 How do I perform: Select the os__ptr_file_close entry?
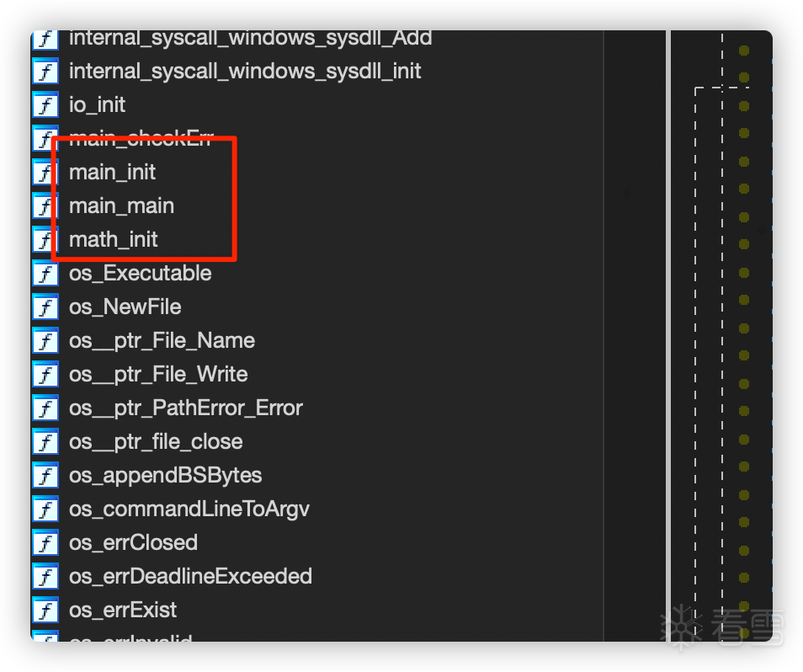[156, 442]
